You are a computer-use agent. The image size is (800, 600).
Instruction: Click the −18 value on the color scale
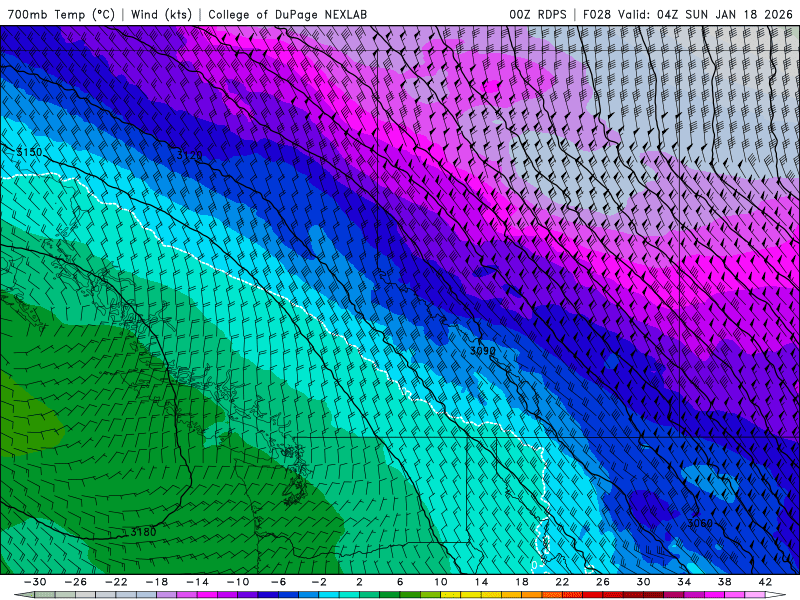[x=157, y=582]
